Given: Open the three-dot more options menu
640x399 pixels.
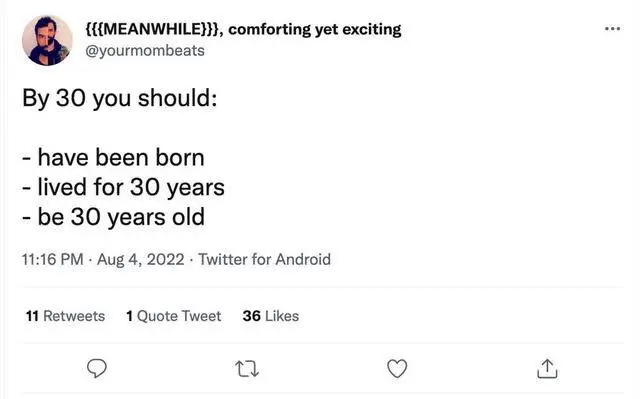Looking at the screenshot, I should [612, 29].
